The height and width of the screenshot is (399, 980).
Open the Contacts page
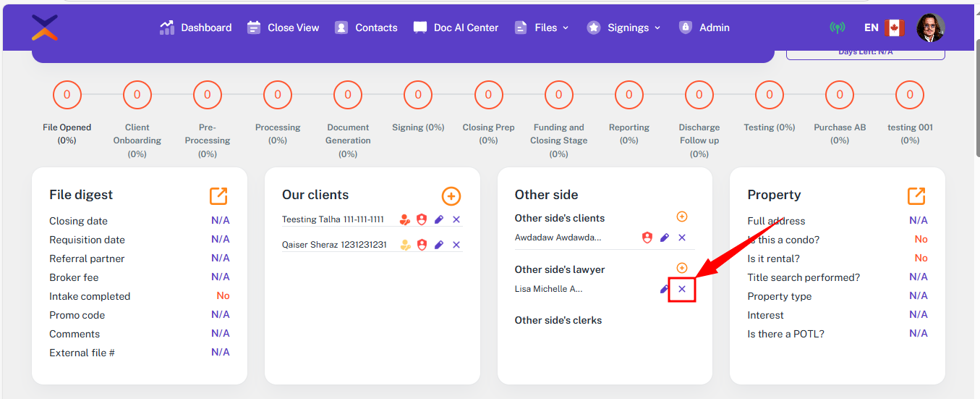tap(366, 28)
